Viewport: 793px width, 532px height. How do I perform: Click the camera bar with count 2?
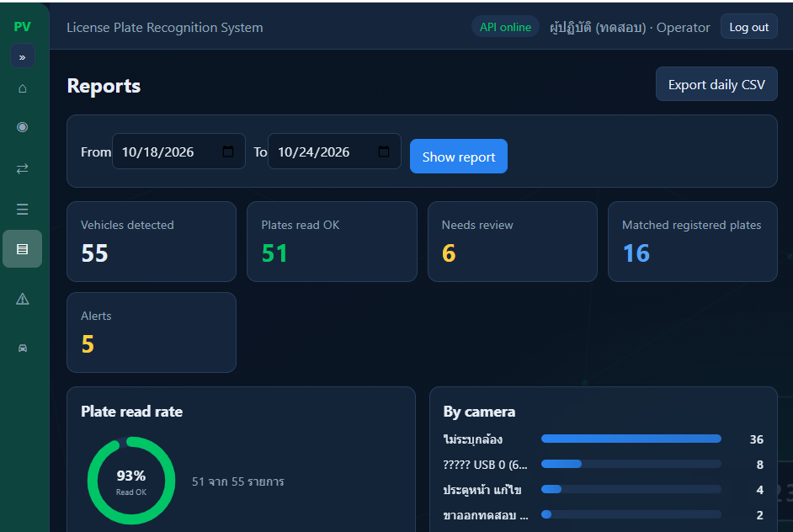[631, 514]
